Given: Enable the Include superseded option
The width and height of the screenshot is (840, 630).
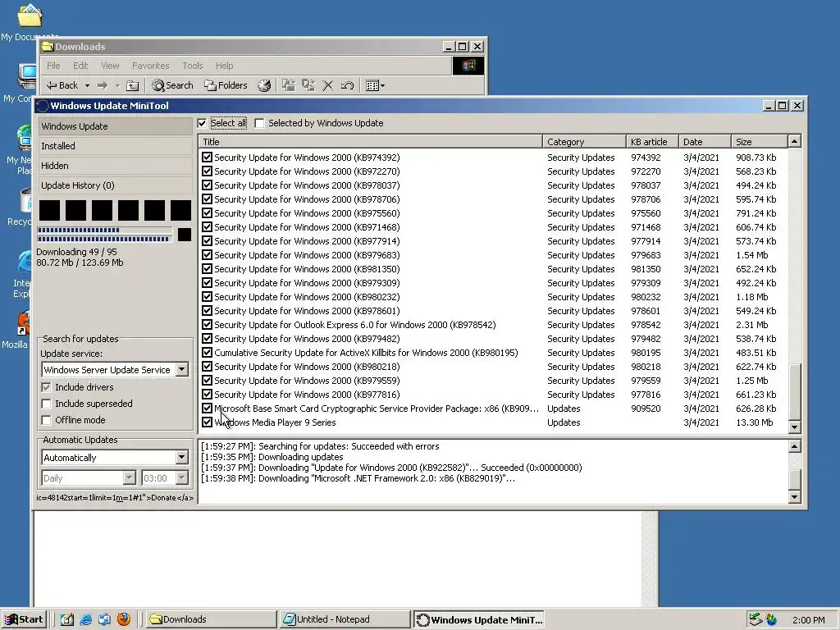Looking at the screenshot, I should 47,404.
